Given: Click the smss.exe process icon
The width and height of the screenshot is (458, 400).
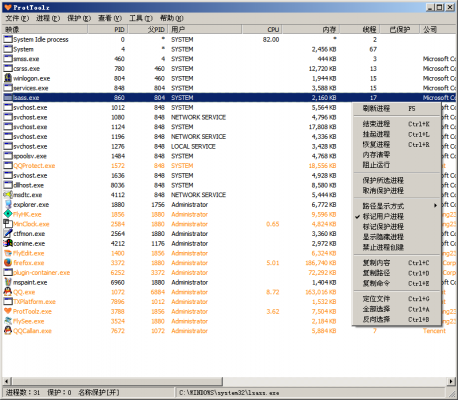Looking at the screenshot, I should pyautogui.click(x=8, y=59).
